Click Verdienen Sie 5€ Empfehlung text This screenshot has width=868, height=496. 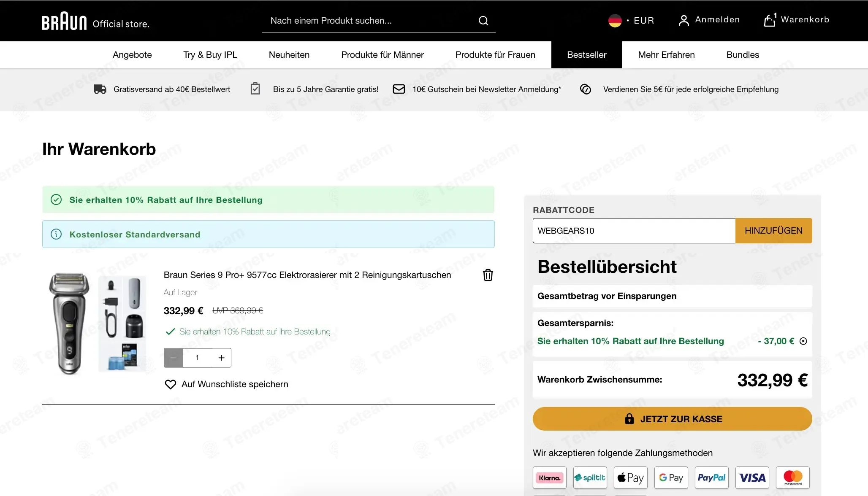[691, 89]
